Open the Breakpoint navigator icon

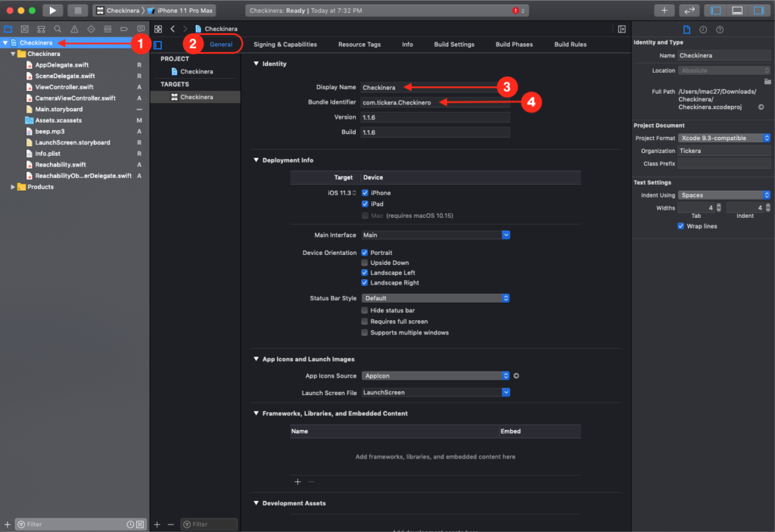[124, 30]
